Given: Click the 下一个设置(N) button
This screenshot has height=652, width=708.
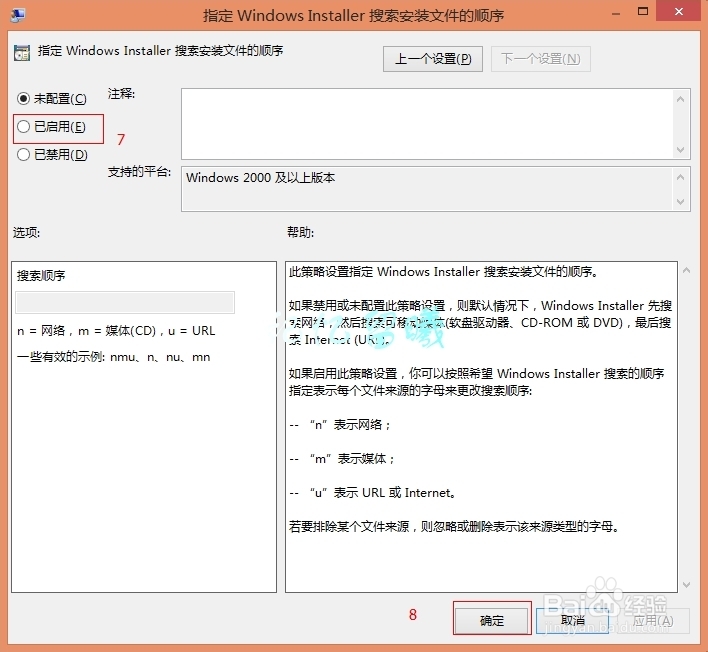Looking at the screenshot, I should tap(540, 59).
